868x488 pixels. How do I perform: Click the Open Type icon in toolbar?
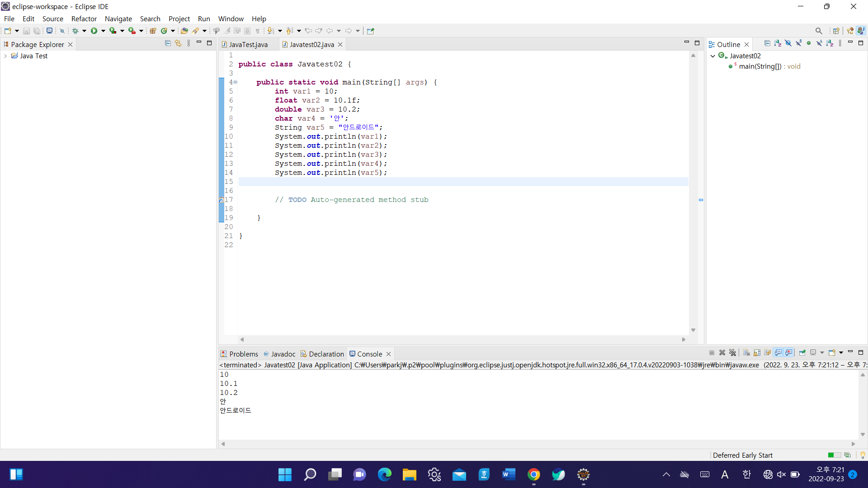click(x=184, y=31)
